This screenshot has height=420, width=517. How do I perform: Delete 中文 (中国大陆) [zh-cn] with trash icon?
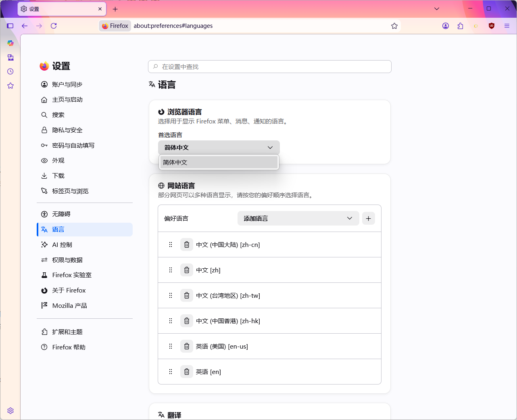pos(187,244)
